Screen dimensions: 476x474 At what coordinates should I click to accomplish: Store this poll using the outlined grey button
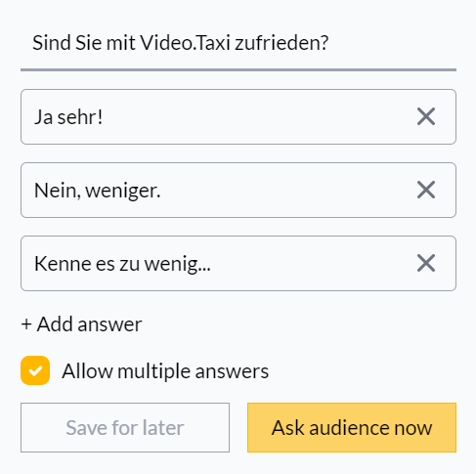tap(125, 427)
